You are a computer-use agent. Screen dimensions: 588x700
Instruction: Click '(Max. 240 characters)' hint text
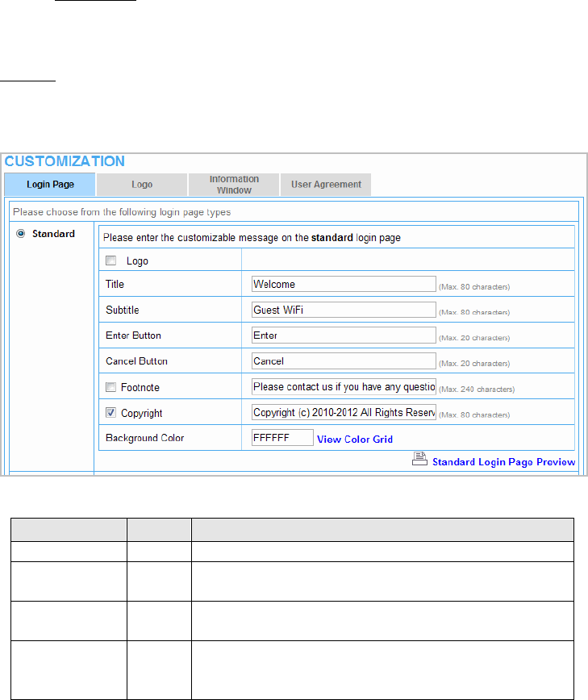click(x=477, y=390)
